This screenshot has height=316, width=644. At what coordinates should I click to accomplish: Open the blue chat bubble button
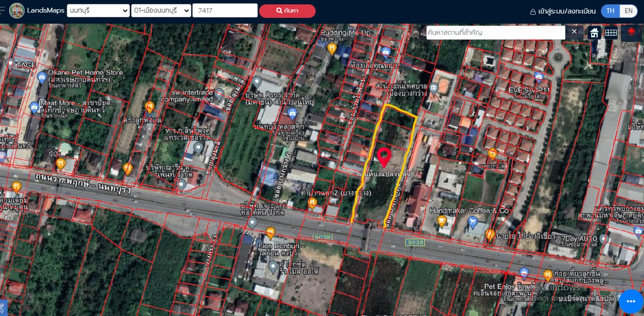coord(630,302)
